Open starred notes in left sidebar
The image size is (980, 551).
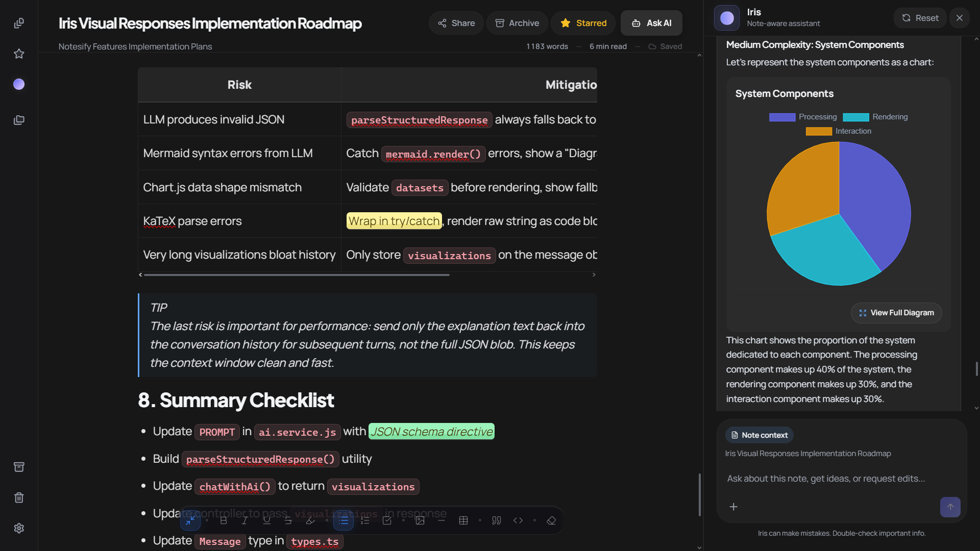pyautogui.click(x=19, y=54)
